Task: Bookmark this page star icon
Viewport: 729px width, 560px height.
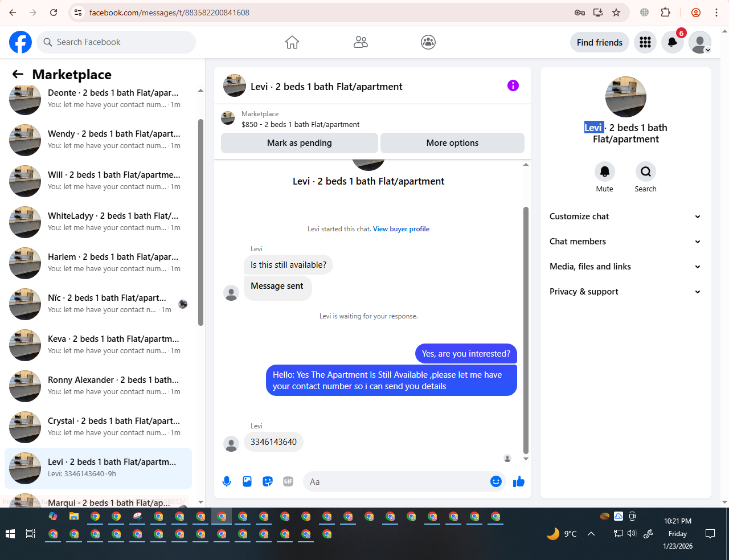Action: point(616,13)
